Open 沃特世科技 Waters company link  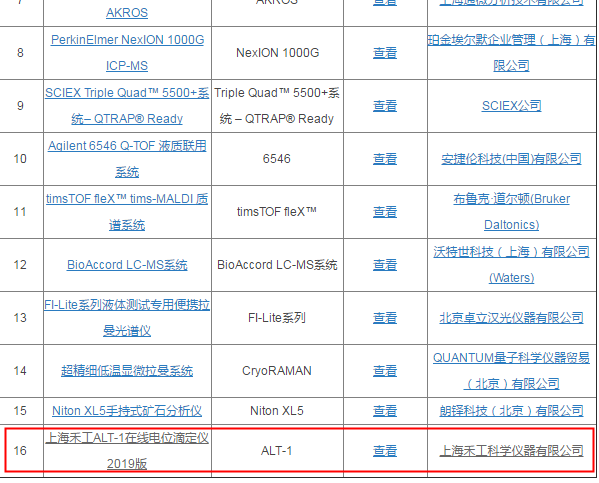point(512,265)
